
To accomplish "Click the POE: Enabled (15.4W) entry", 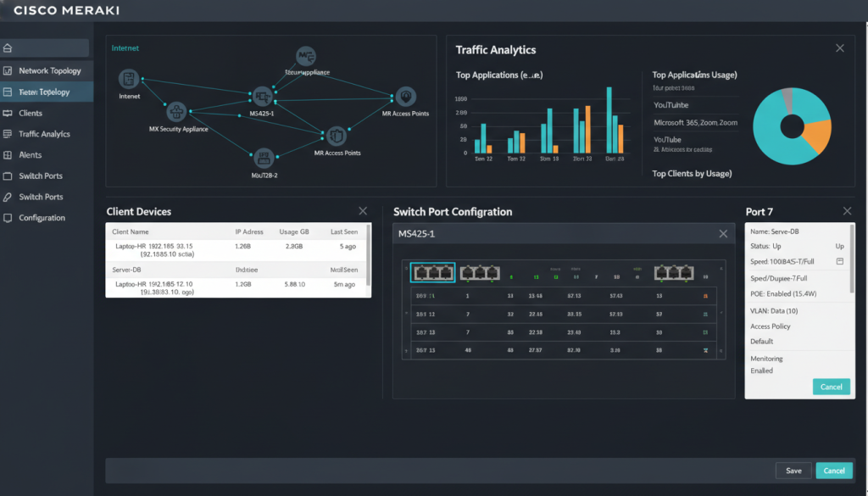I will coord(783,294).
